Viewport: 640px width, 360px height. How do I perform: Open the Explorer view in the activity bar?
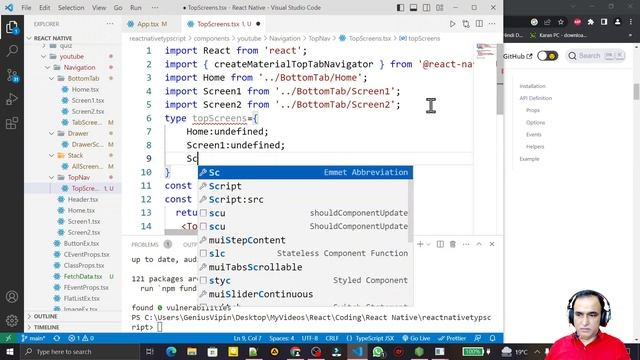tap(12, 27)
